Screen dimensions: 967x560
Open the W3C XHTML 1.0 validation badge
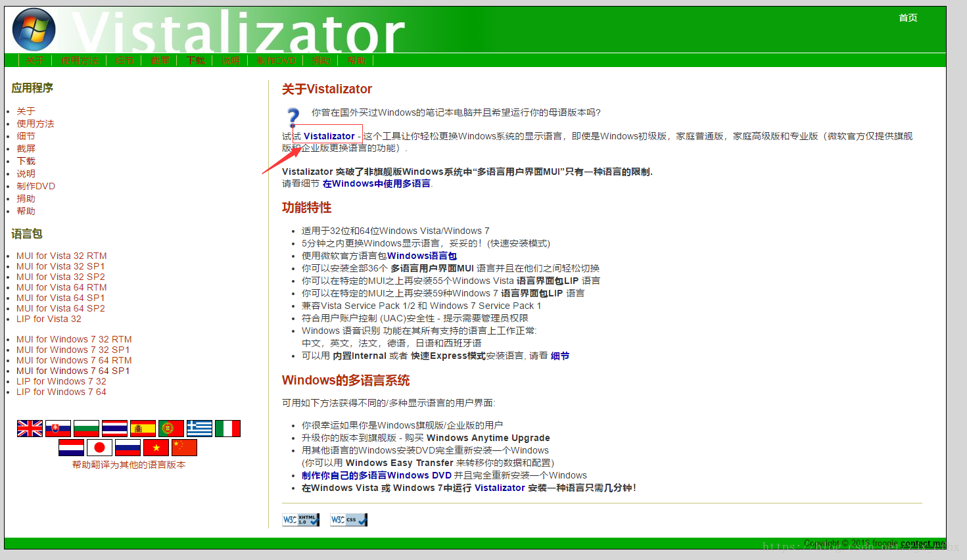point(301,520)
